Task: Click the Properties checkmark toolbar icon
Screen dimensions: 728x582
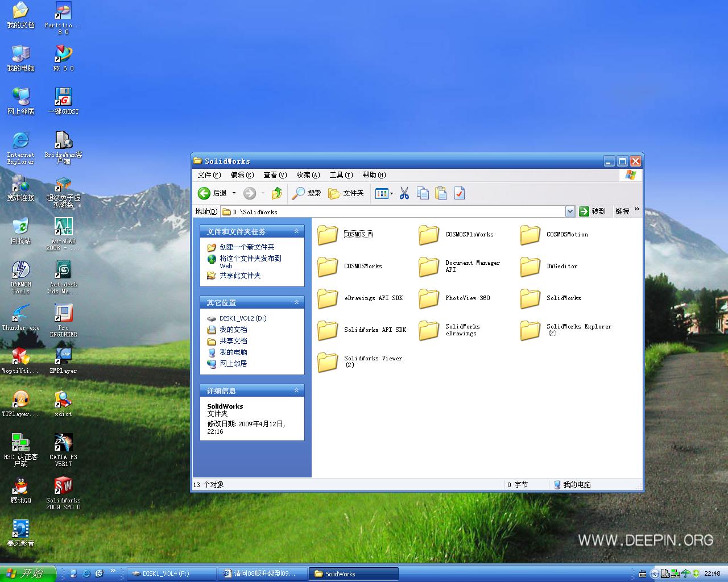Action: [459, 193]
